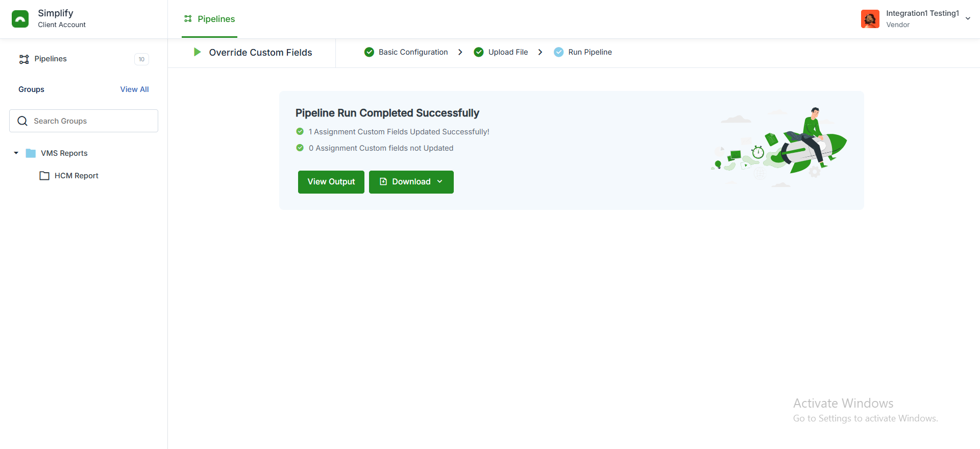The image size is (980, 449).
Task: Expand the Integration1 Testing1 account menu chevron
Action: tap(968, 19)
